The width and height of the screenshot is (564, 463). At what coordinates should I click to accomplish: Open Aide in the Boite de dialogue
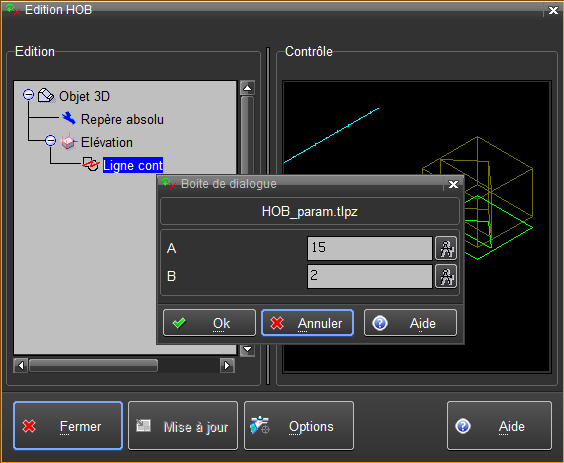coord(410,323)
